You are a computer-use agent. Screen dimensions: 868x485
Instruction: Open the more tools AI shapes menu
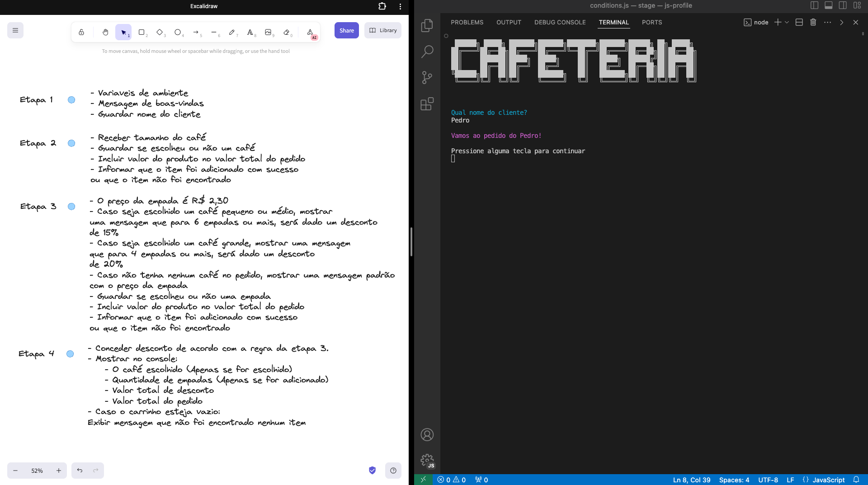pyautogui.click(x=310, y=32)
